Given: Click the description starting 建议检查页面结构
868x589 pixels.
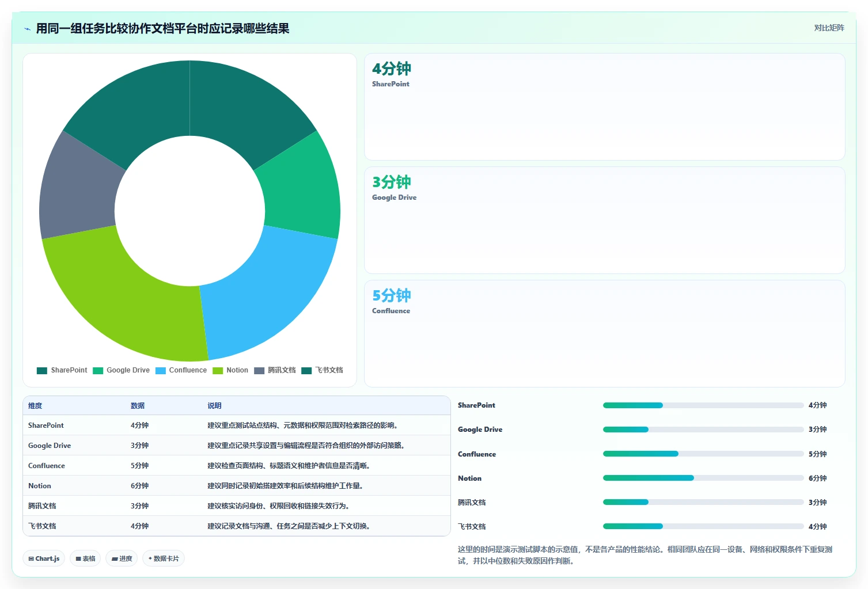Looking at the screenshot, I should click(289, 466).
